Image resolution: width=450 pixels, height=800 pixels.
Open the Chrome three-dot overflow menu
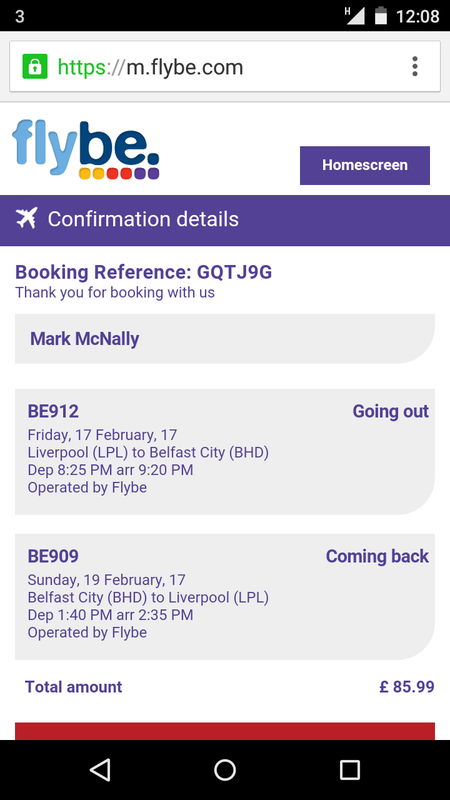[415, 67]
